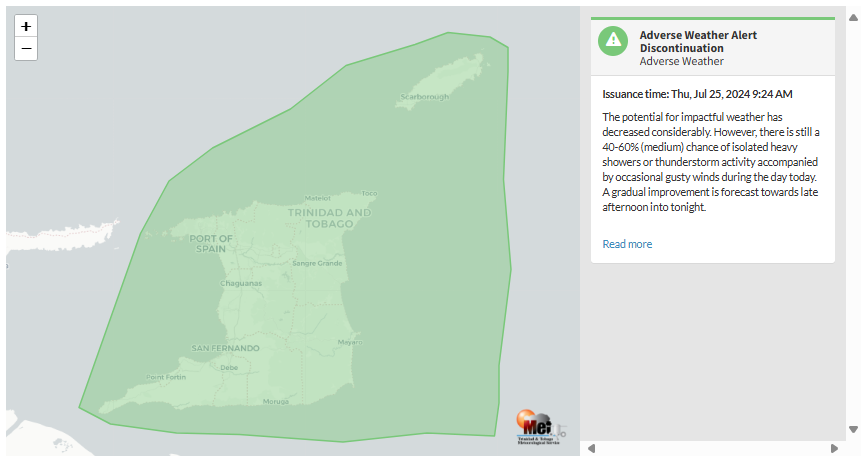
Task: Click the Met Service logo on map
Action: click(x=540, y=427)
